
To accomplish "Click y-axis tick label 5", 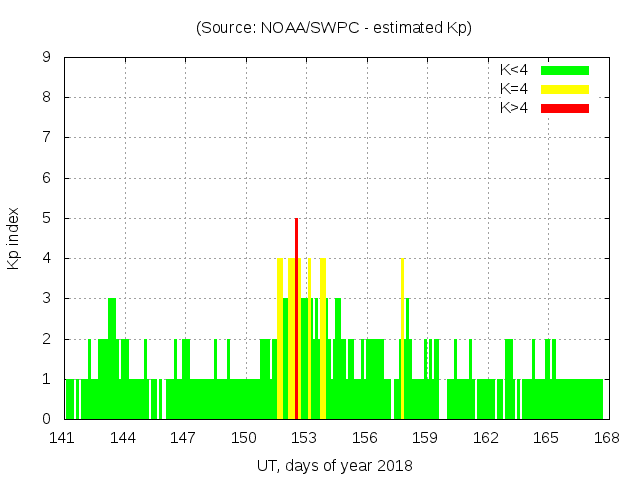I will (x=46, y=218).
